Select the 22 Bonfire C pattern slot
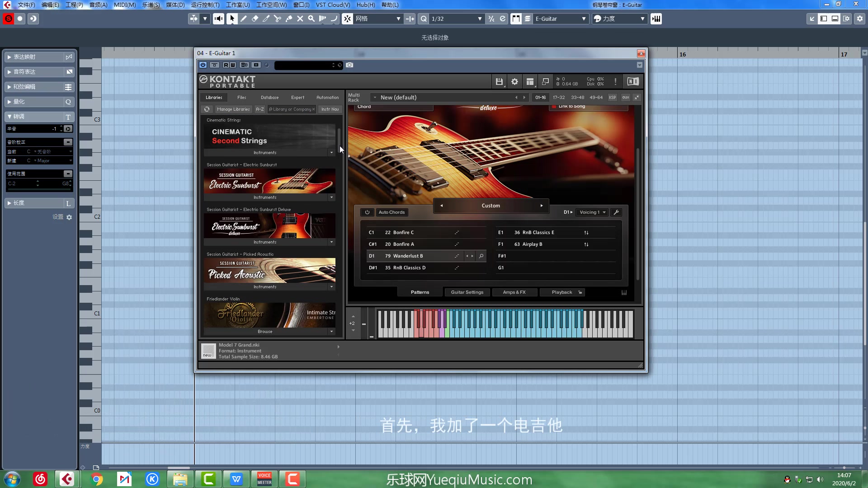This screenshot has height=488, width=868. click(x=426, y=233)
